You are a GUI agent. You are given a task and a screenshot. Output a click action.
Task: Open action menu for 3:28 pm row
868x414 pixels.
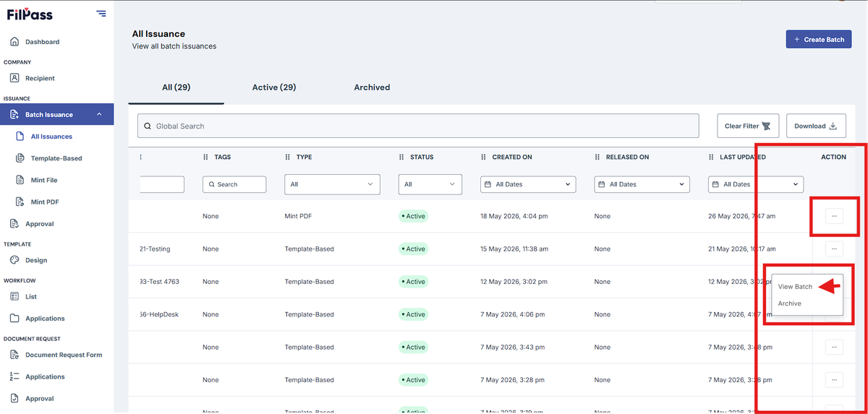[833, 379]
